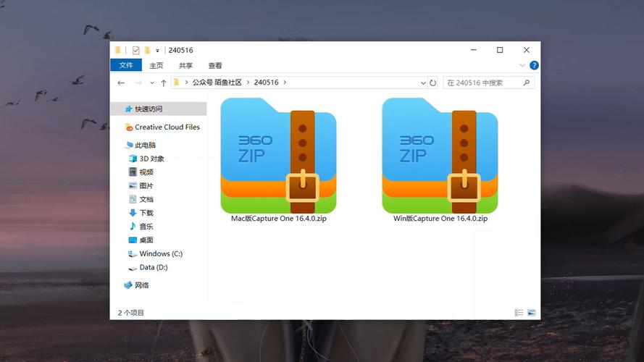Screen dimensions: 644x362
Task: Click the Mac版Capture One 16.4.0.zip file name
Action: [278, 219]
